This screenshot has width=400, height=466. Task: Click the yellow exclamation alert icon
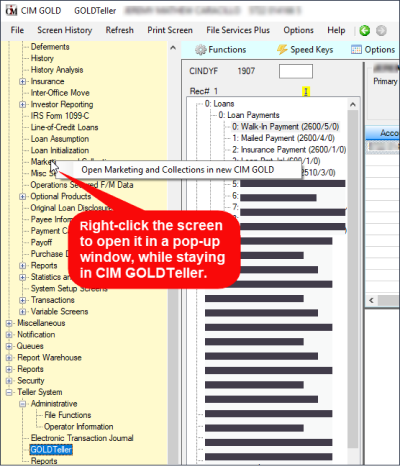tap(306, 91)
